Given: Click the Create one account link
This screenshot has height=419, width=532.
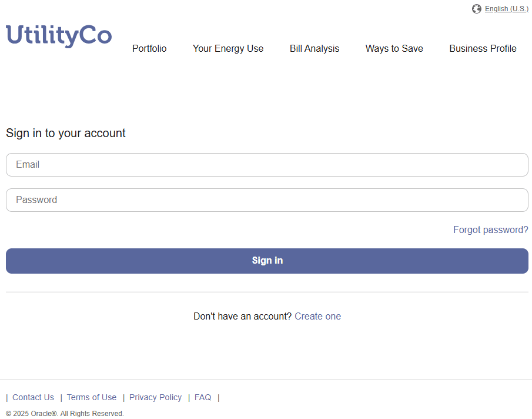Looking at the screenshot, I should coord(317,316).
